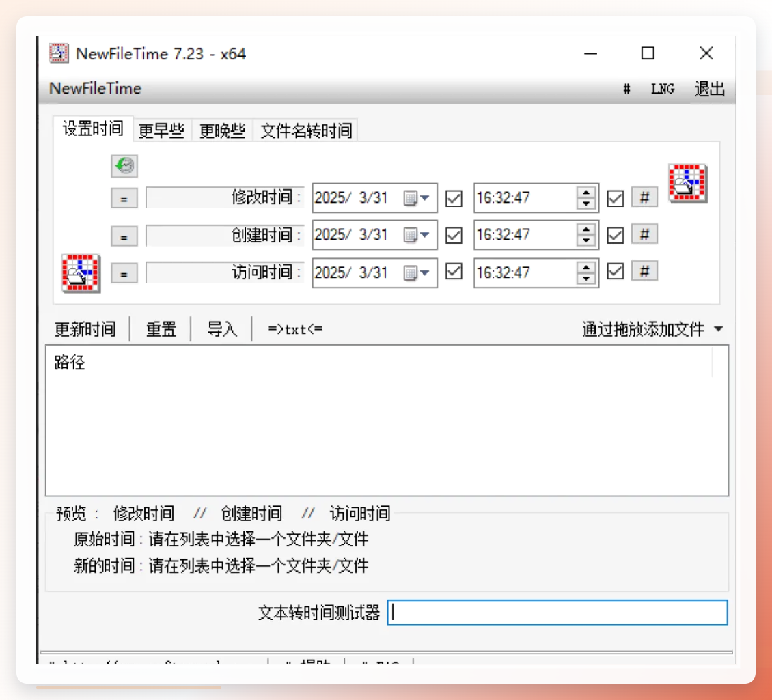Click the =>txt<= export button
The height and width of the screenshot is (700, 772).
(x=295, y=329)
